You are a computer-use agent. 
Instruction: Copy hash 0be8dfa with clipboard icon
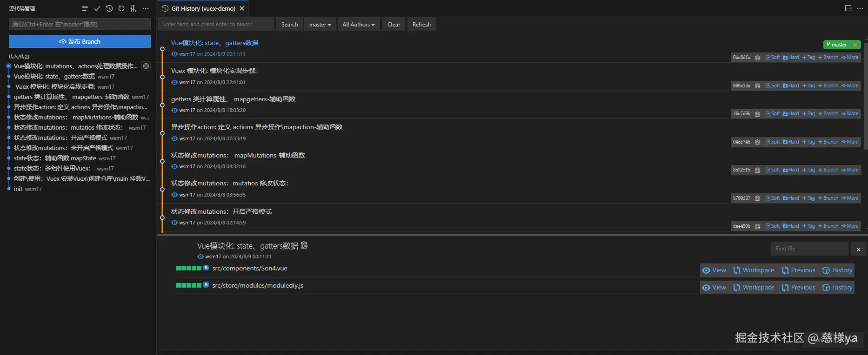[x=757, y=58]
